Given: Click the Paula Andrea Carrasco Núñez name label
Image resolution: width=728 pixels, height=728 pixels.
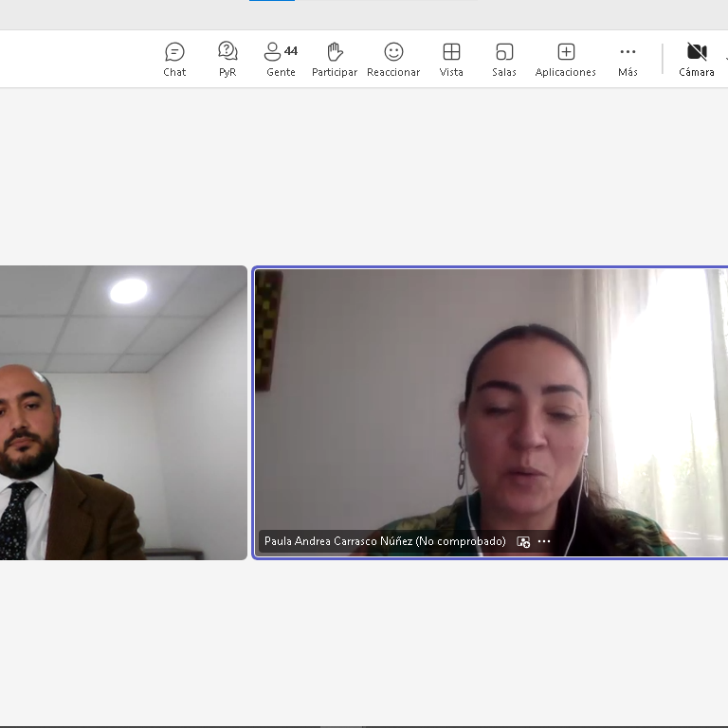Looking at the screenshot, I should pyautogui.click(x=385, y=541).
